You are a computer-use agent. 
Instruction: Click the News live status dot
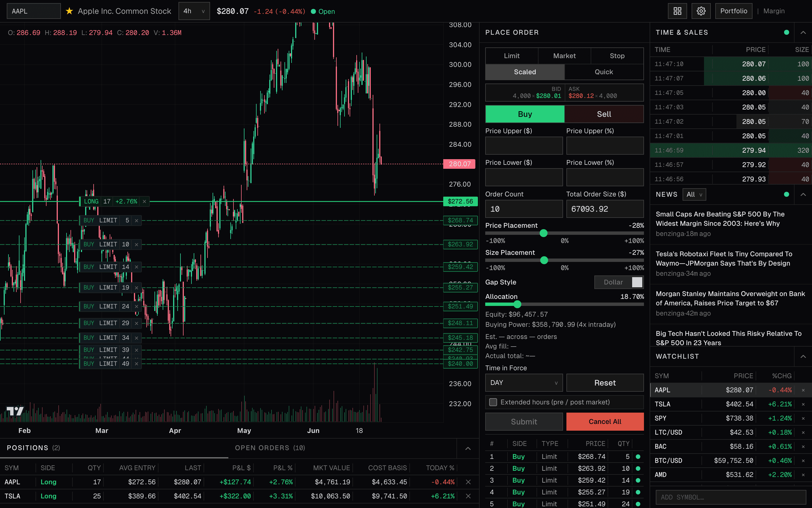pyautogui.click(x=787, y=194)
